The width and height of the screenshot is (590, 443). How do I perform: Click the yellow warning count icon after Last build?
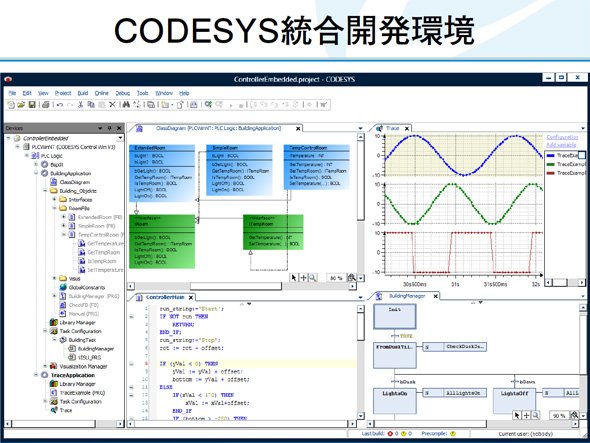pyautogui.click(x=404, y=434)
